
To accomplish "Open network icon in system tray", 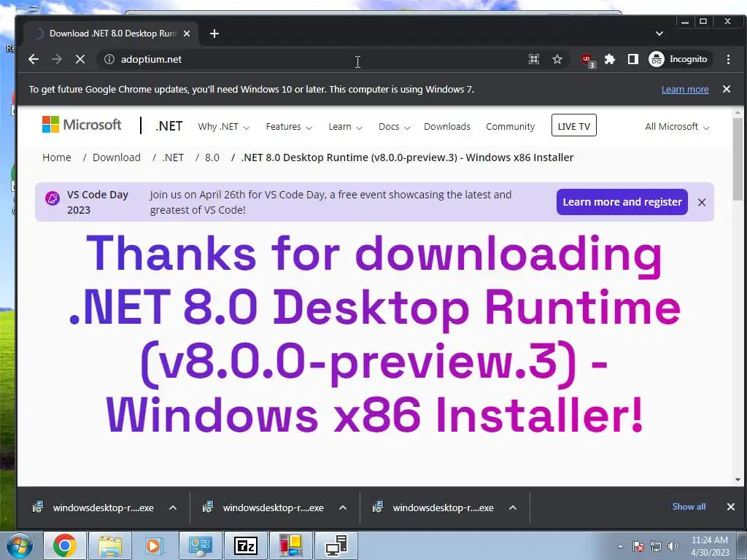I will [656, 546].
